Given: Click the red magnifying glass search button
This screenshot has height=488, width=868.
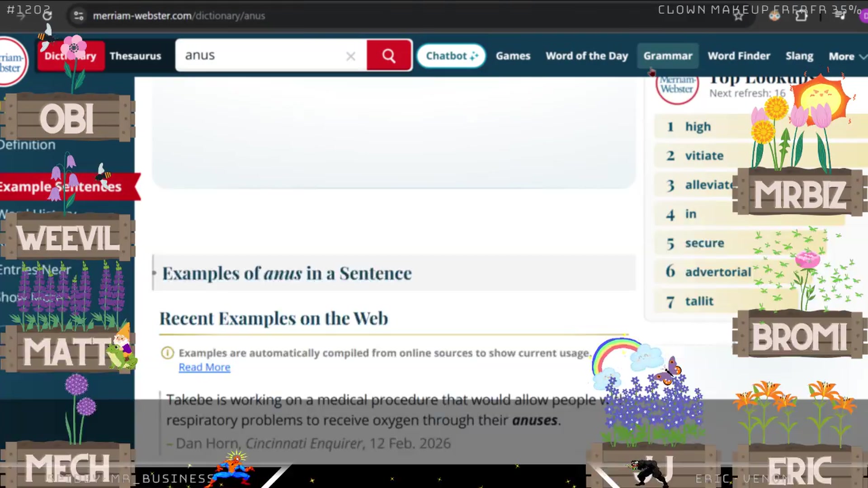Looking at the screenshot, I should tap(389, 56).
